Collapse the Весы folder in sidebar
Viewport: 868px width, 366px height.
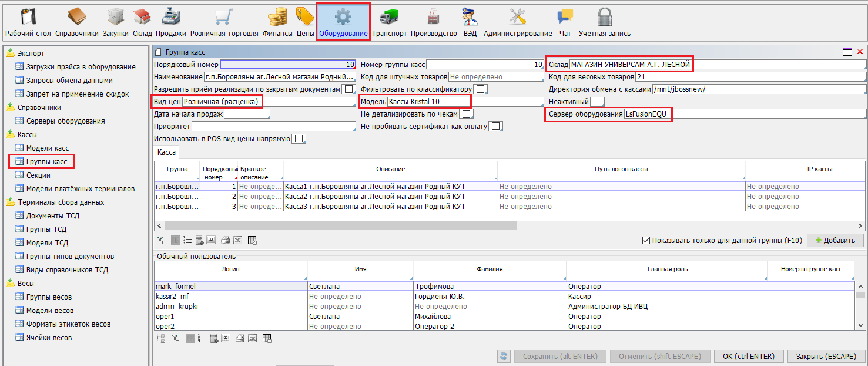10,284
